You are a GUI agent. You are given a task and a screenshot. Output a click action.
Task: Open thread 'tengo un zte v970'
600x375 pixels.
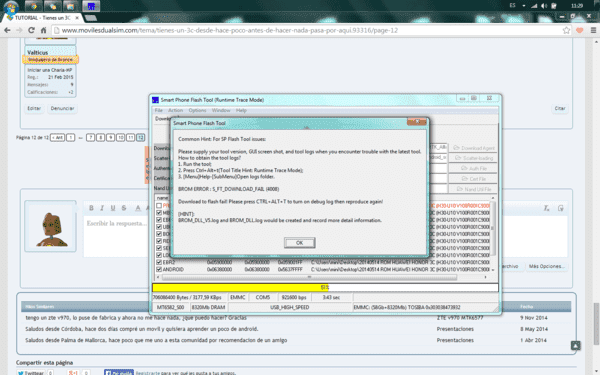[136, 318]
